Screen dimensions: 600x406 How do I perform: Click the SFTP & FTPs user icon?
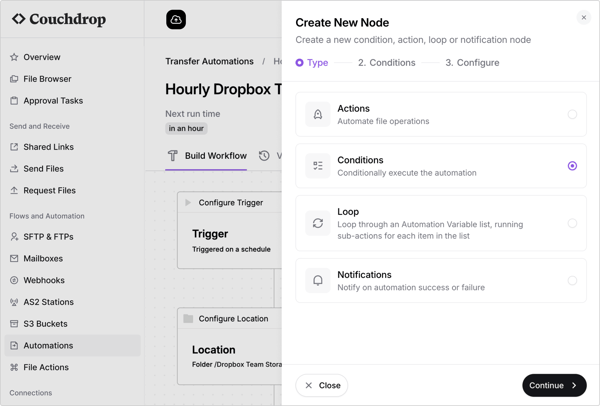(x=14, y=237)
